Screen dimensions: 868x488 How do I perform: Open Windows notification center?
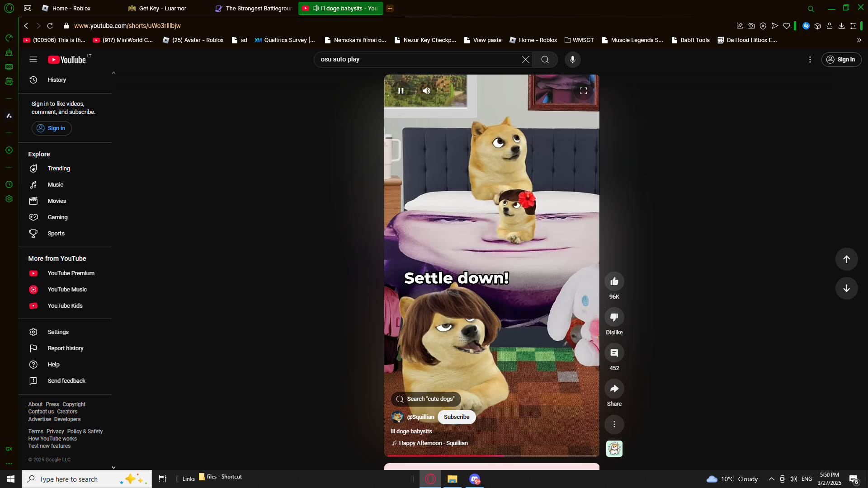[x=854, y=479]
